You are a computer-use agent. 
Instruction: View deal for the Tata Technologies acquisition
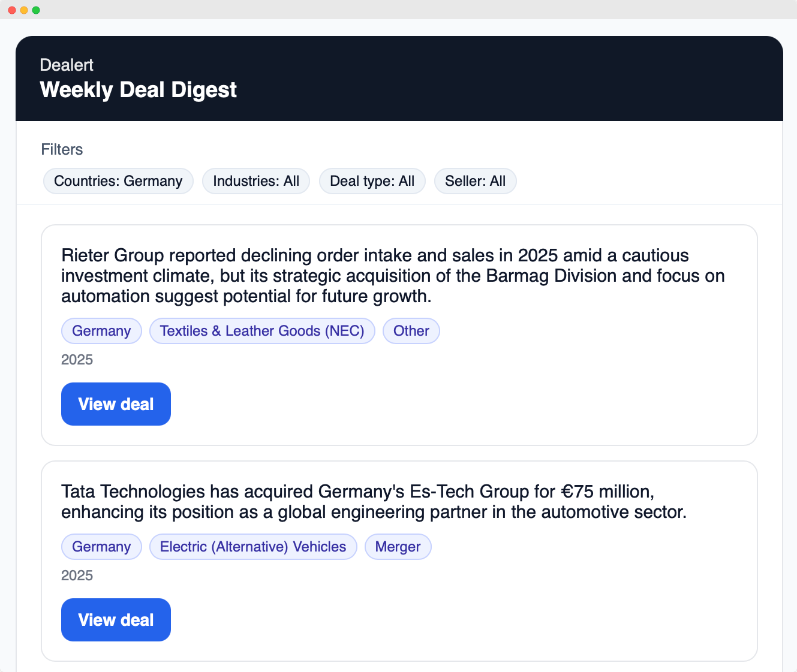click(x=116, y=620)
